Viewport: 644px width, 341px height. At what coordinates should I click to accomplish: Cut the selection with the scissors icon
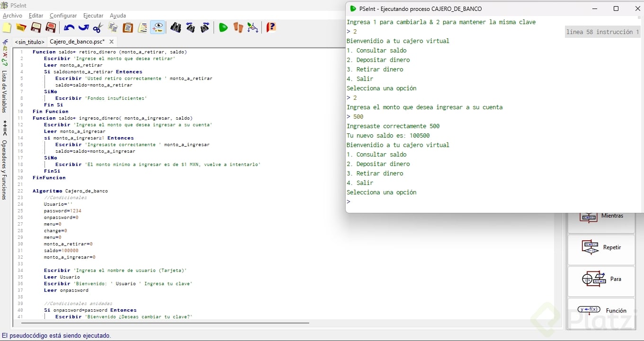click(98, 27)
